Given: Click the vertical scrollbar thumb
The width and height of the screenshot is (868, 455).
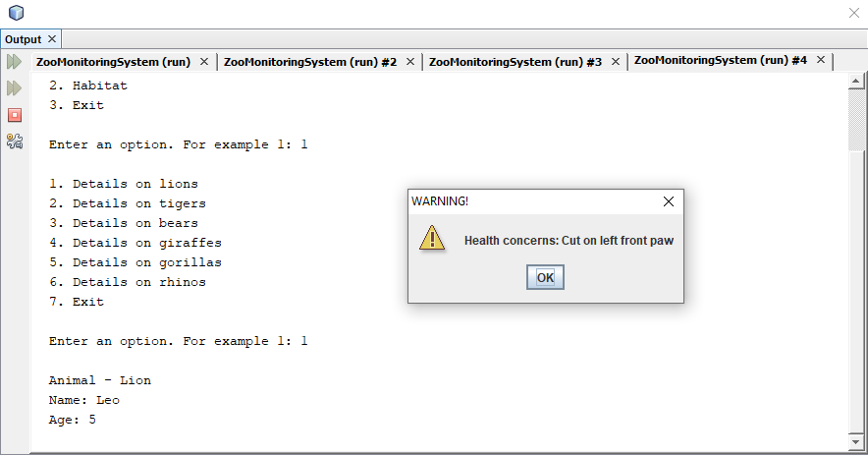Looking at the screenshot, I should click(856, 120).
